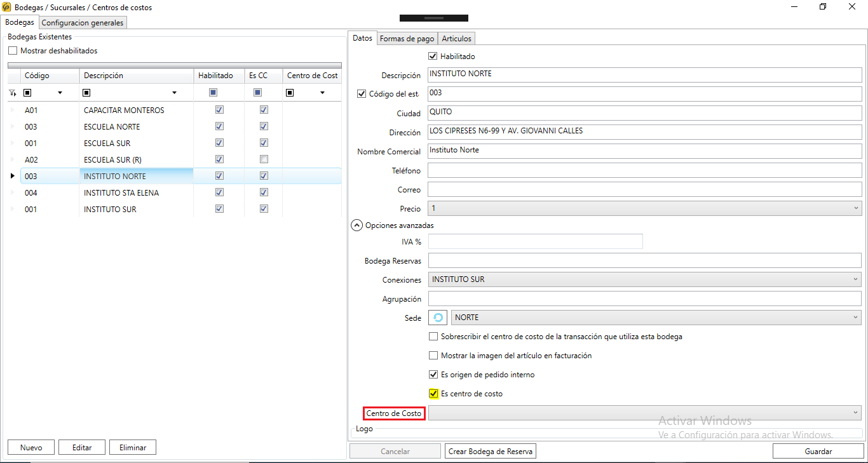Select the CAPACITAR MONTEROS row
Viewport: 868px width, 463px height.
click(175, 110)
